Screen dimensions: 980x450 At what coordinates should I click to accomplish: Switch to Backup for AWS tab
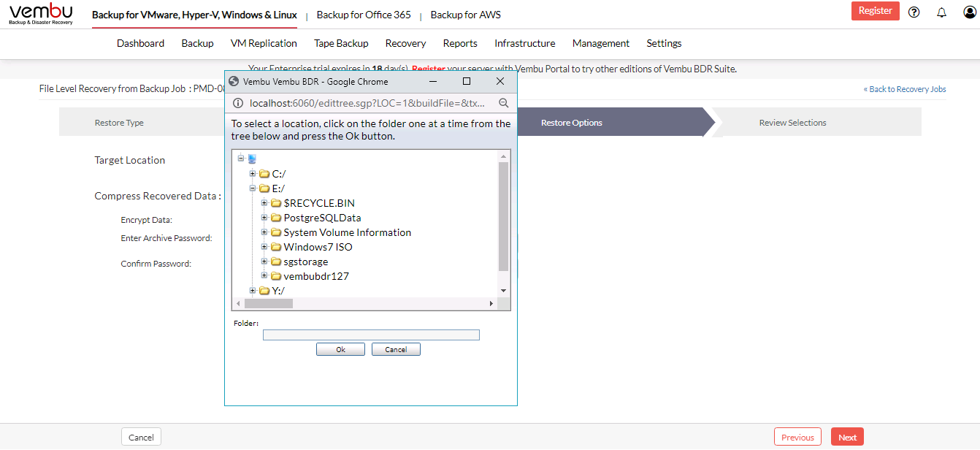click(466, 15)
